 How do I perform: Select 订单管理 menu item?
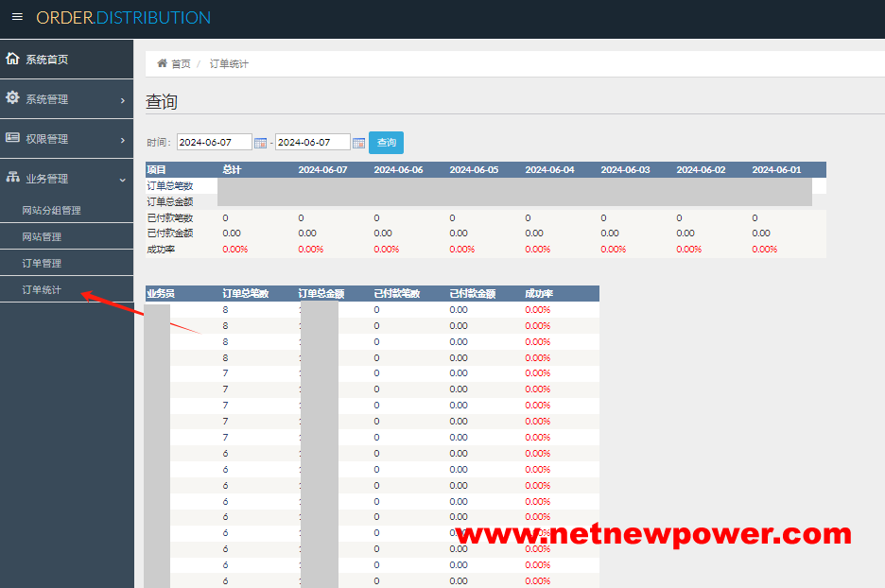[x=42, y=263]
